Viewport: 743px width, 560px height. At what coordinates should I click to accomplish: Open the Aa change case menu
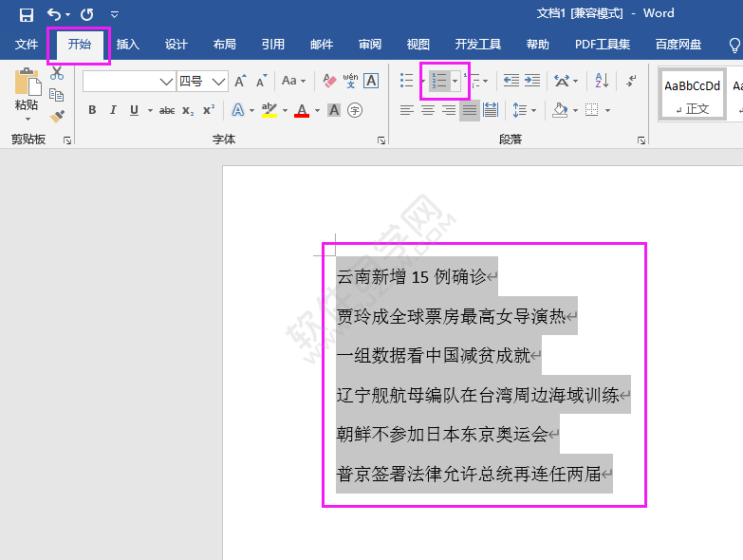293,81
